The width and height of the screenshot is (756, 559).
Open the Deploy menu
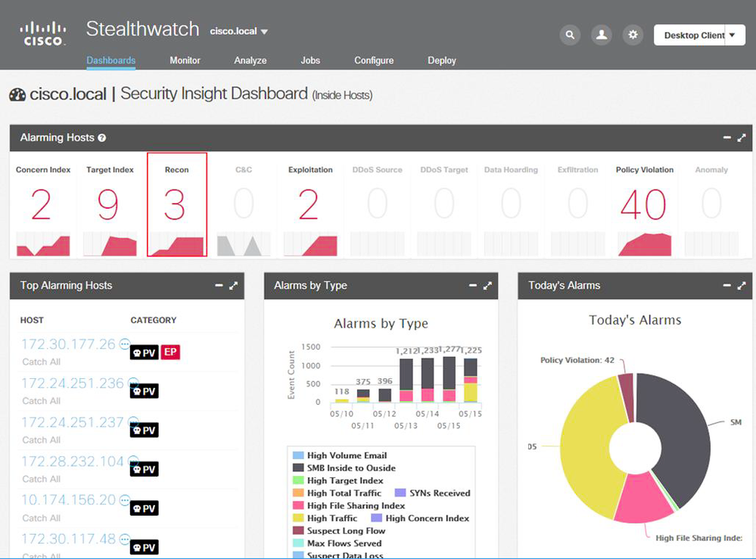tap(442, 61)
